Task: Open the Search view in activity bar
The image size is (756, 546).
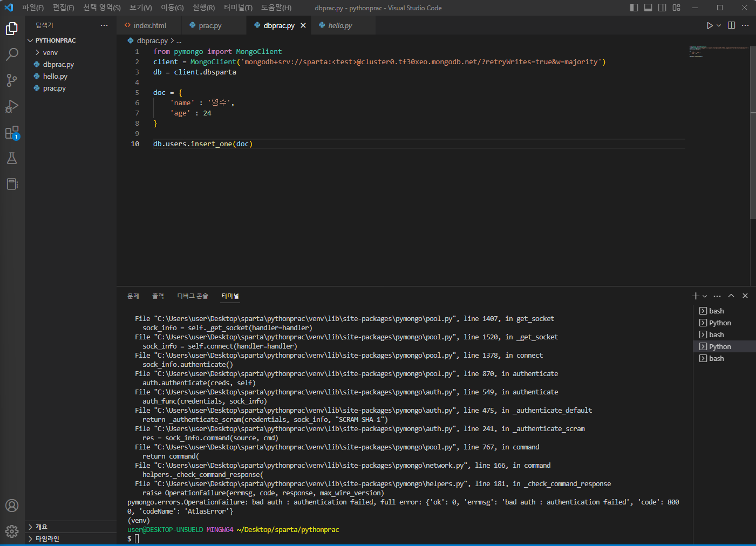Action: (x=12, y=54)
